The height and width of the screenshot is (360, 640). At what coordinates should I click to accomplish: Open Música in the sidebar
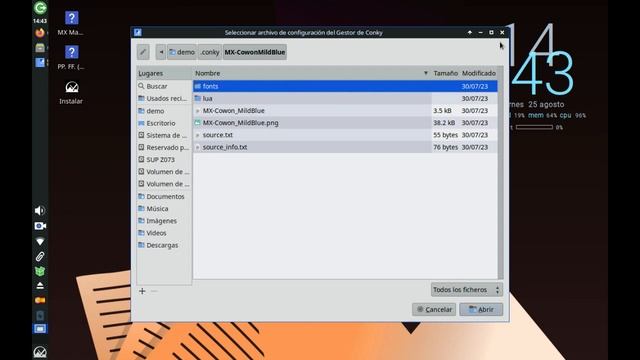pos(164,209)
